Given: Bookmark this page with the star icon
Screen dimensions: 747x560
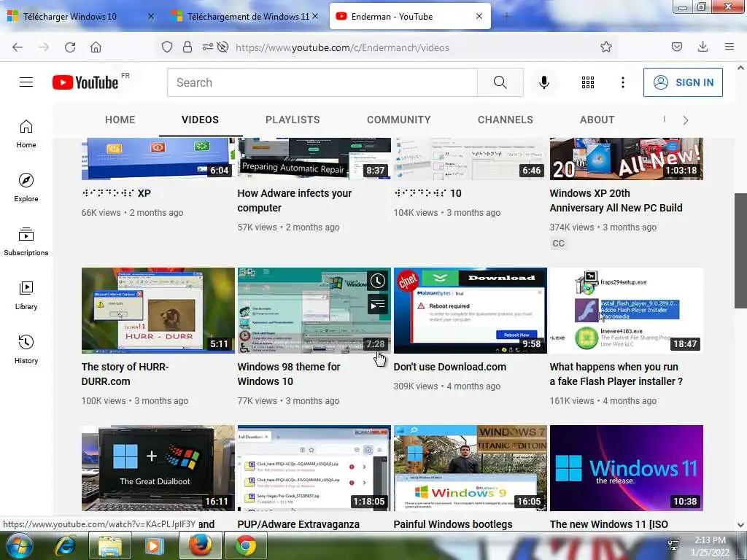Looking at the screenshot, I should click(606, 47).
